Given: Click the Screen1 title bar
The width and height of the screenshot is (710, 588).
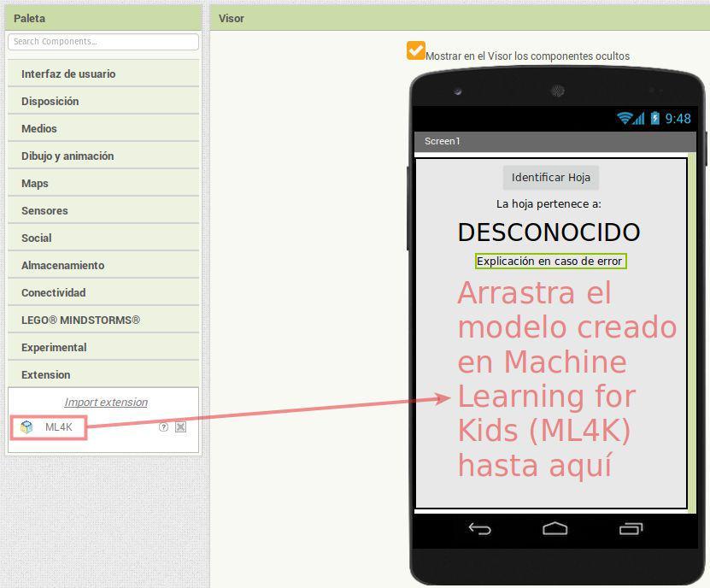Looking at the screenshot, I should point(555,141).
